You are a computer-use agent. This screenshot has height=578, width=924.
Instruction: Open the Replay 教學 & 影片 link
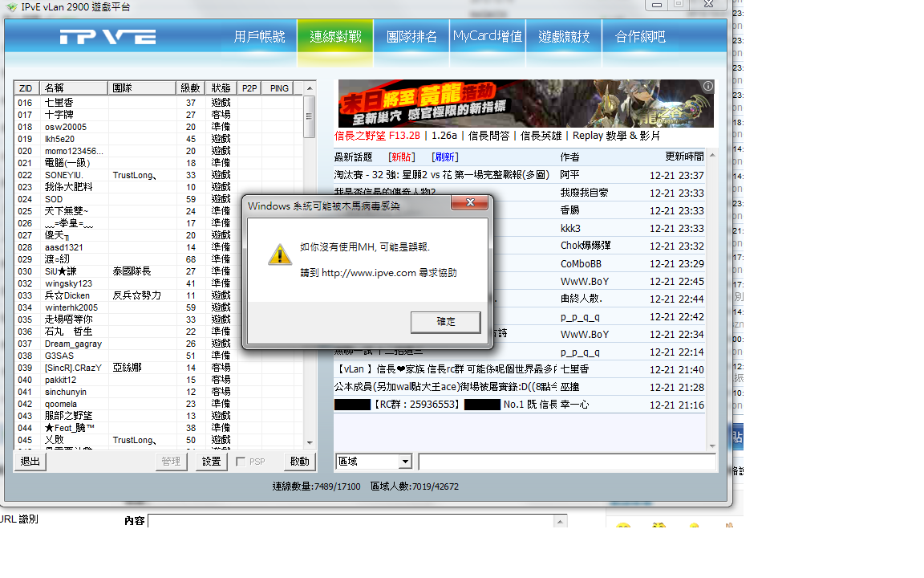(616, 136)
